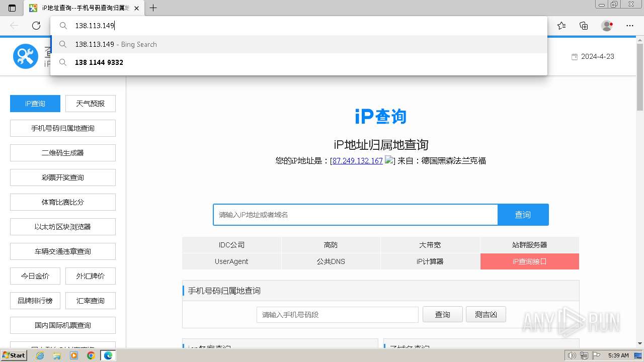Reload the page with refresh icon

coord(36,26)
